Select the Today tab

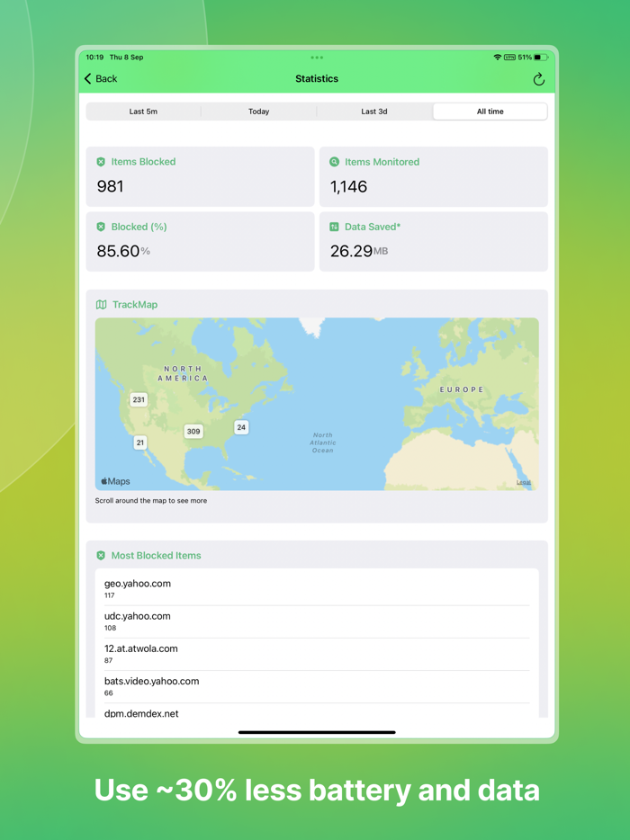pos(258,112)
